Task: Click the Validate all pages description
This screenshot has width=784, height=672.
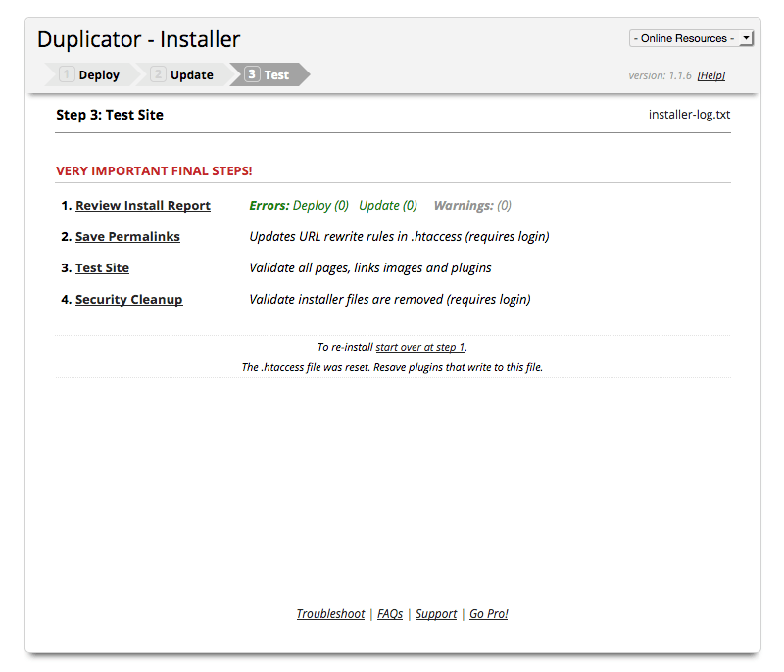Action: (x=370, y=268)
